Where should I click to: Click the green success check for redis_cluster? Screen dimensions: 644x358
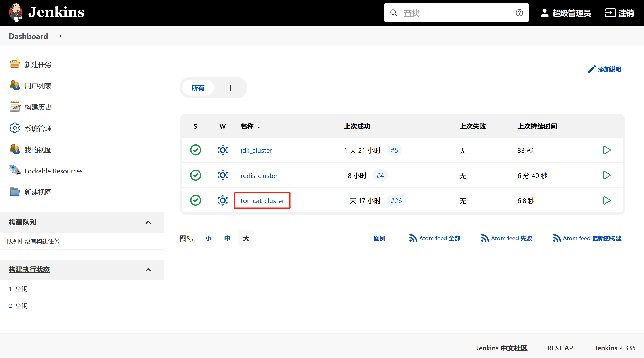pos(195,175)
